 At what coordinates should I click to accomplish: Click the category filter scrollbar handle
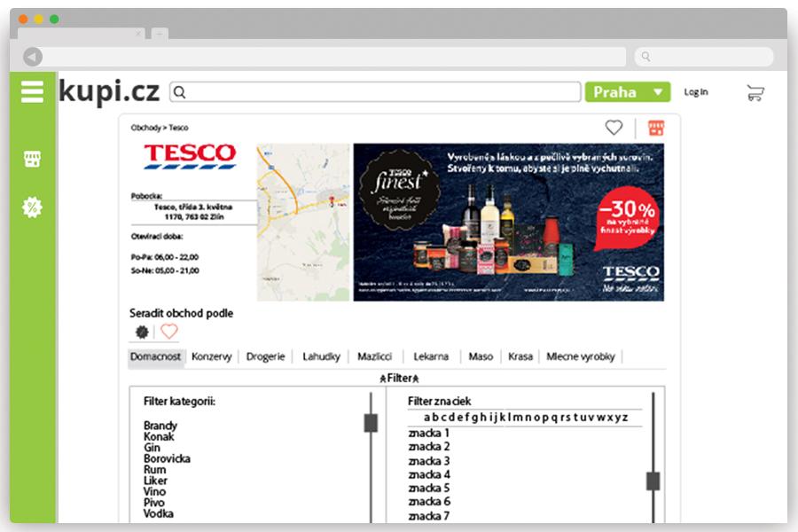[x=371, y=423]
